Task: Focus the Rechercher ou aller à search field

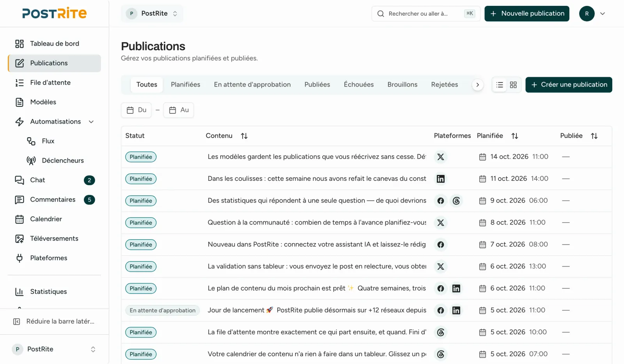Action: point(426,14)
